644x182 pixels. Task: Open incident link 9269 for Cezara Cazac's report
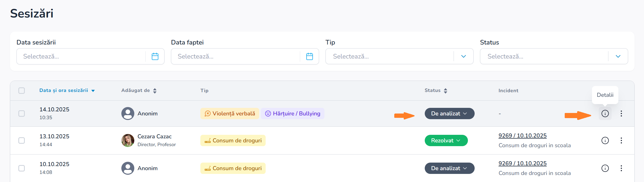click(522, 136)
